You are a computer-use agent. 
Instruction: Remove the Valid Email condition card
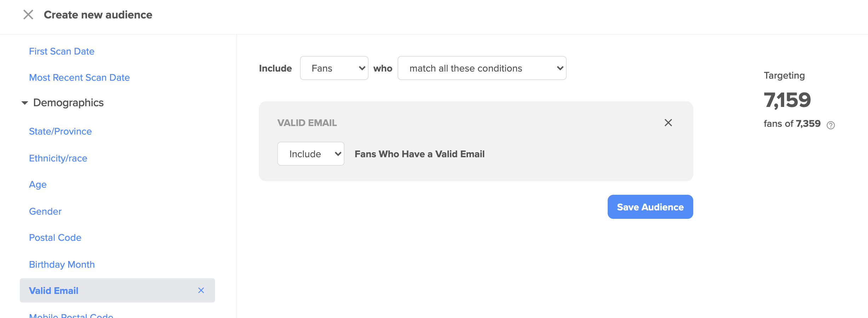[x=668, y=123]
